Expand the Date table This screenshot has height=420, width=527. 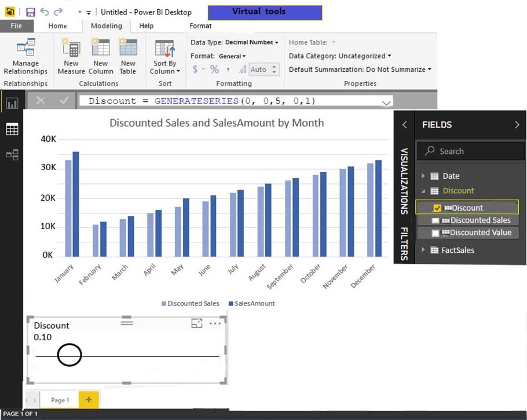tap(423, 176)
